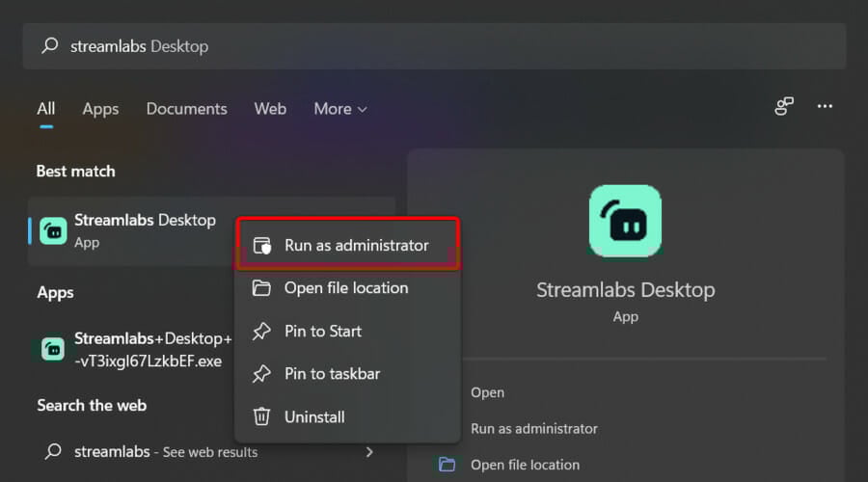The height and width of the screenshot is (482, 868).
Task: Open the three-dot more options menu
Action: 825,106
